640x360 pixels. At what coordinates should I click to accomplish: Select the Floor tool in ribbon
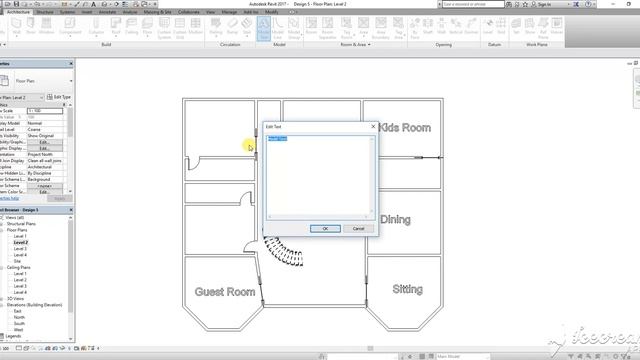pos(147,27)
